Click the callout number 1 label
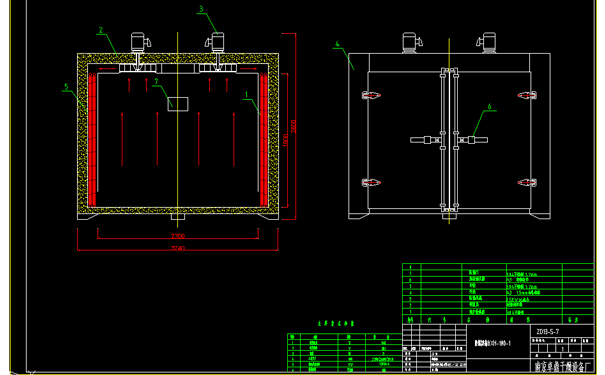Screen dimensions: 605x375 [x=247, y=95]
